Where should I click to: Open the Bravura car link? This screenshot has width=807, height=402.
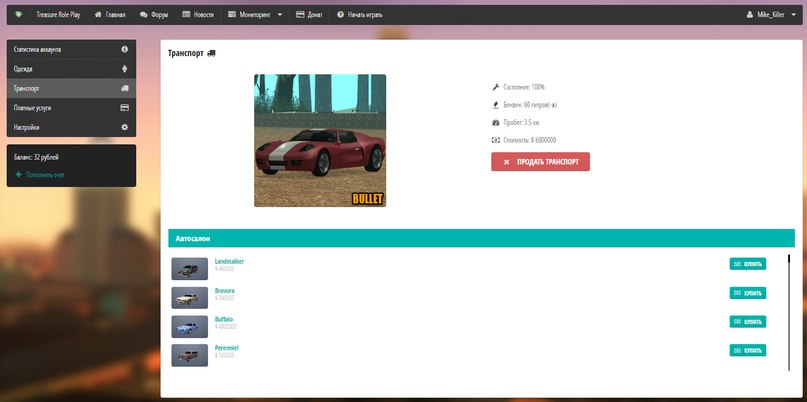click(x=224, y=291)
